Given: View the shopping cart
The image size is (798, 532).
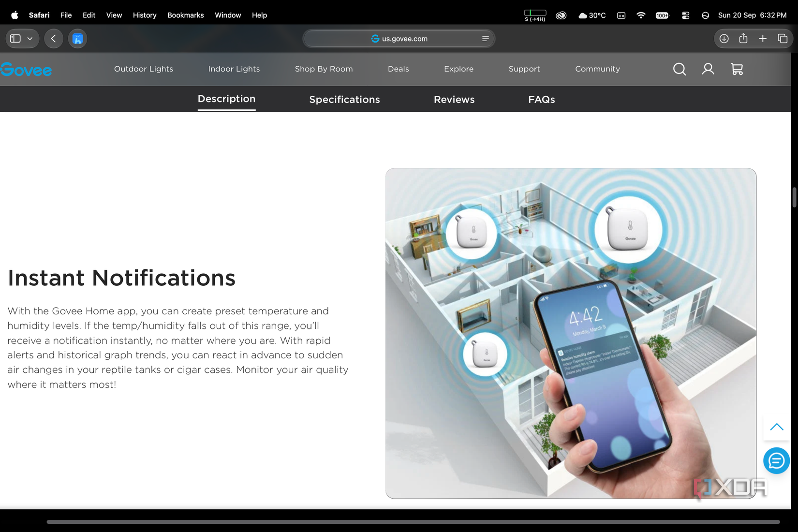Looking at the screenshot, I should [x=737, y=69].
